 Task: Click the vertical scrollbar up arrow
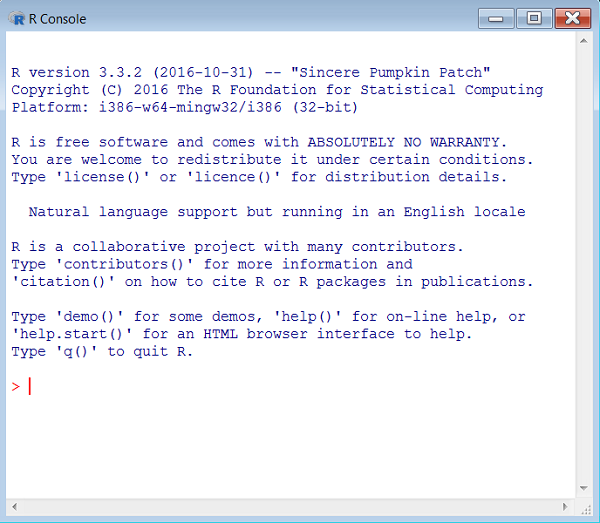[584, 41]
